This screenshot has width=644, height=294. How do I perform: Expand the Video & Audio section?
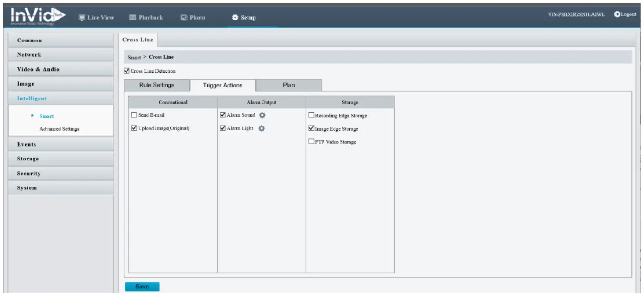tap(61, 69)
